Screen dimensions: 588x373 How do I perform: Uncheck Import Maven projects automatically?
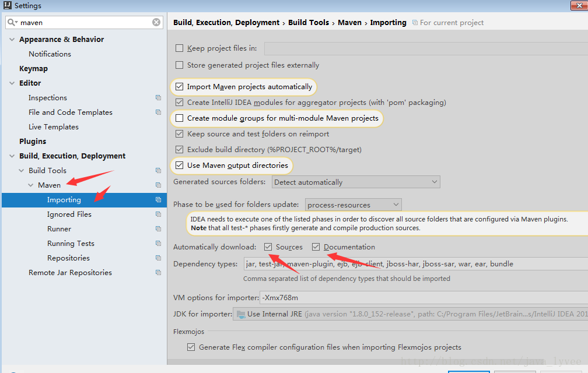pyautogui.click(x=179, y=87)
